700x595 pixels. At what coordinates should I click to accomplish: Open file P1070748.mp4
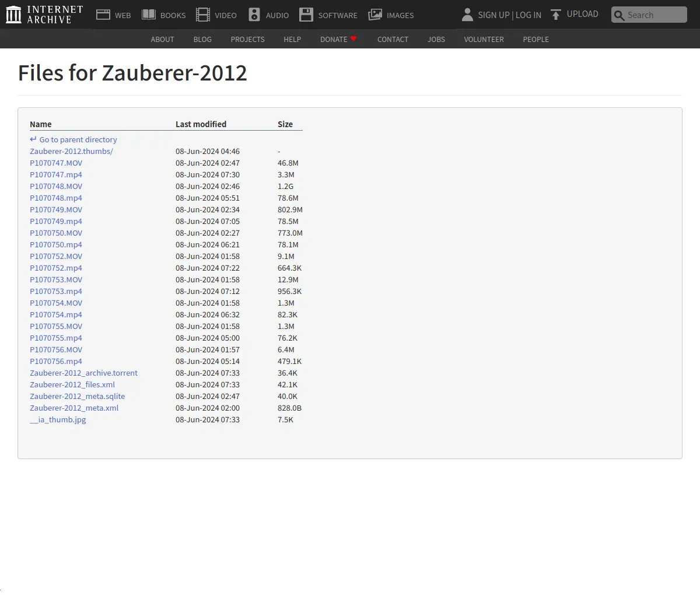[x=56, y=198]
